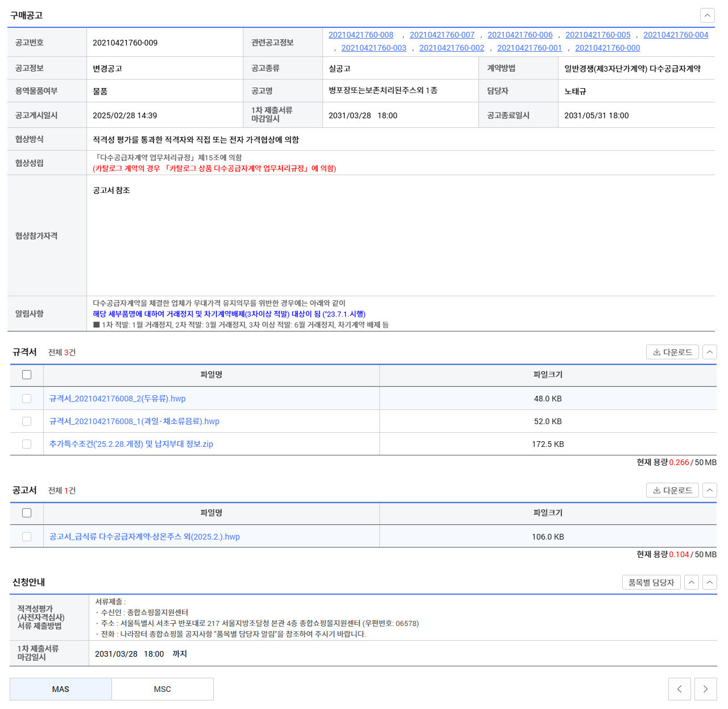Check the 과일·채소류음료 hwp file checkbox
Screen dimensions: 728x709
(x=27, y=421)
